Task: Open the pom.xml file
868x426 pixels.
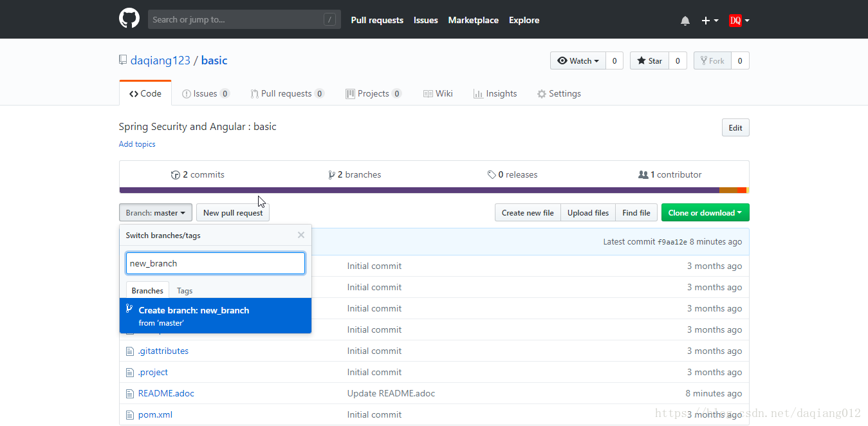Action: [x=155, y=414]
